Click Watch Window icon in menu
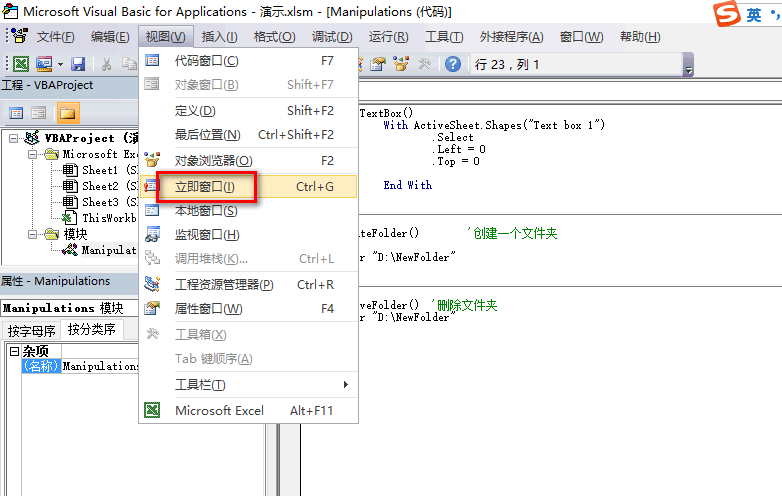782x496 pixels. coord(152,234)
